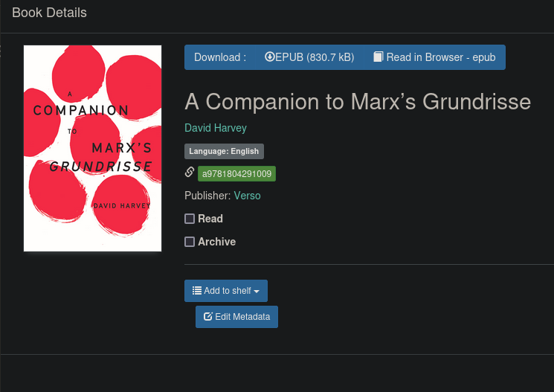Image resolution: width=554 pixels, height=392 pixels.
Task: Click the download icon beside EPUB
Action: (x=269, y=57)
